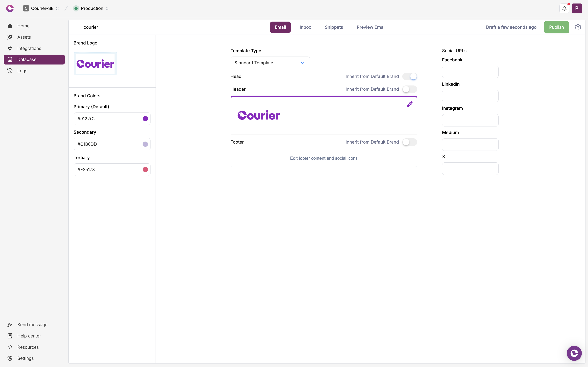The height and width of the screenshot is (367, 588).
Task: Open the Courier chat widget bubble
Action: point(574,353)
